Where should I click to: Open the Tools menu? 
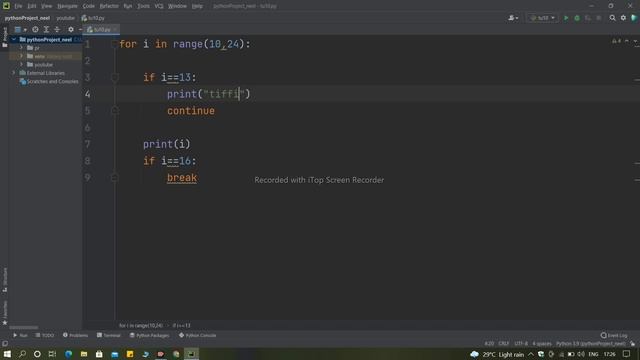pos(143,6)
